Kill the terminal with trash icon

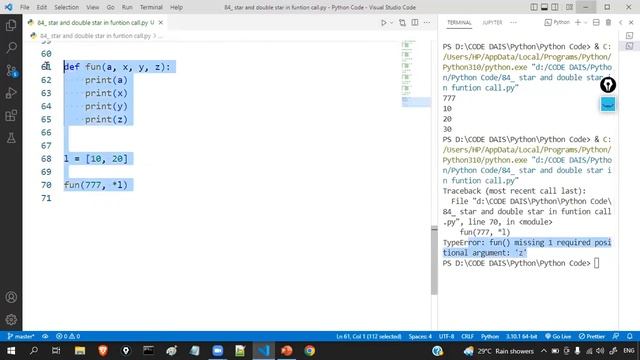(x=608, y=22)
